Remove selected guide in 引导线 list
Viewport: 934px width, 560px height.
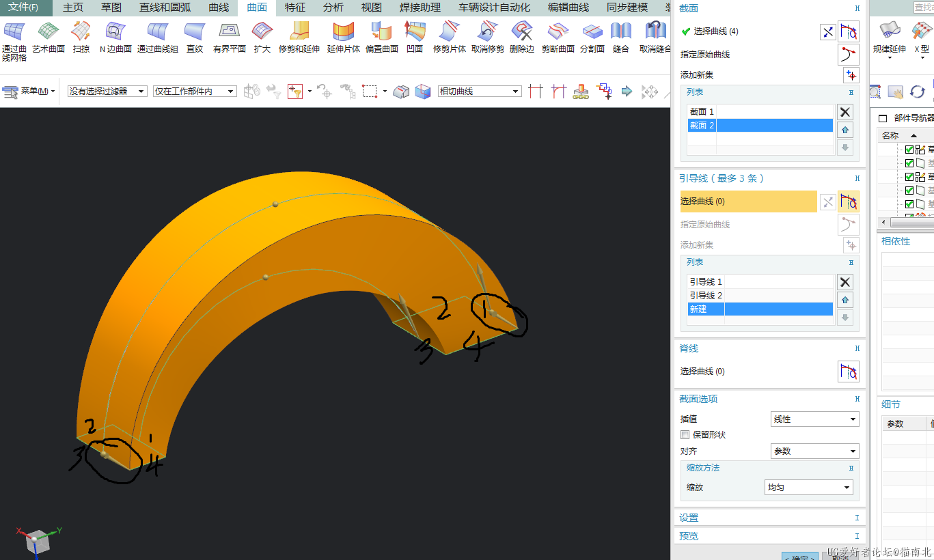845,282
